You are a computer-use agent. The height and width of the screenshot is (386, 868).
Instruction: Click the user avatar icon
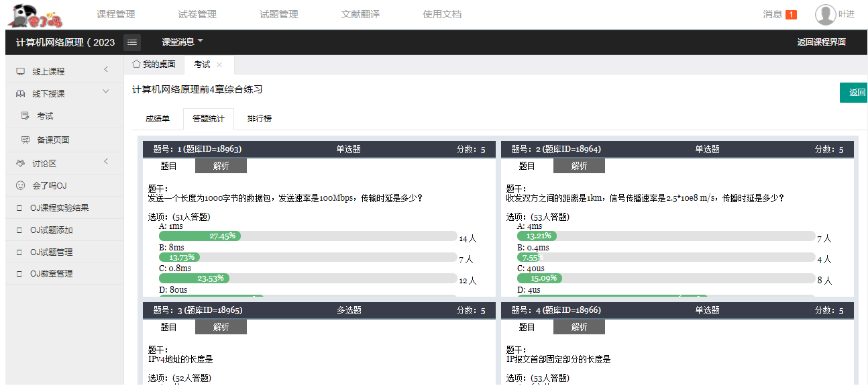coord(825,14)
